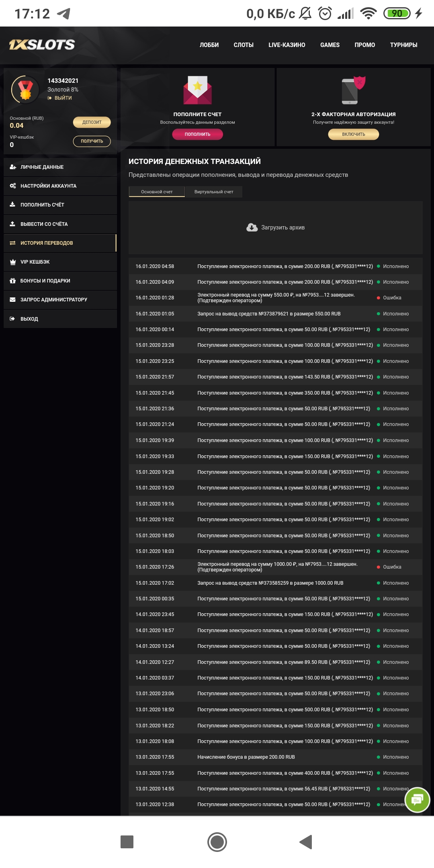Image resolution: width=434 pixels, height=868 pixels.
Task: Click the envelope star icon above ПОПОЛНИТЕ СЧЕТ
Action: point(198,90)
